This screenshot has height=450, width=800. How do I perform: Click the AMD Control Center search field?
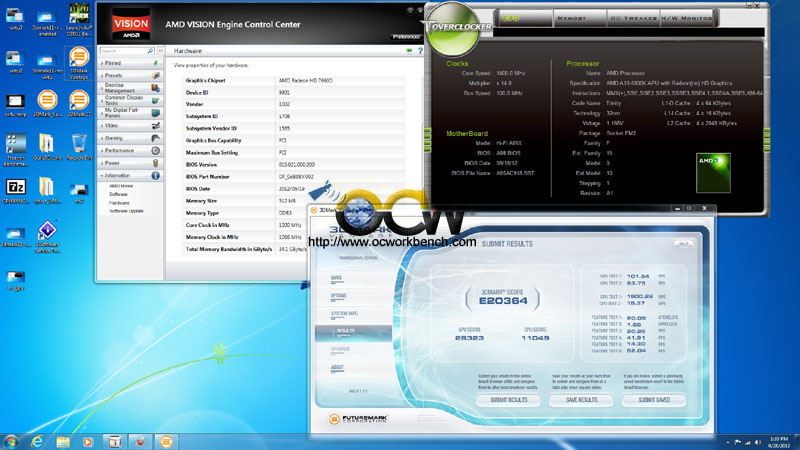(123, 51)
